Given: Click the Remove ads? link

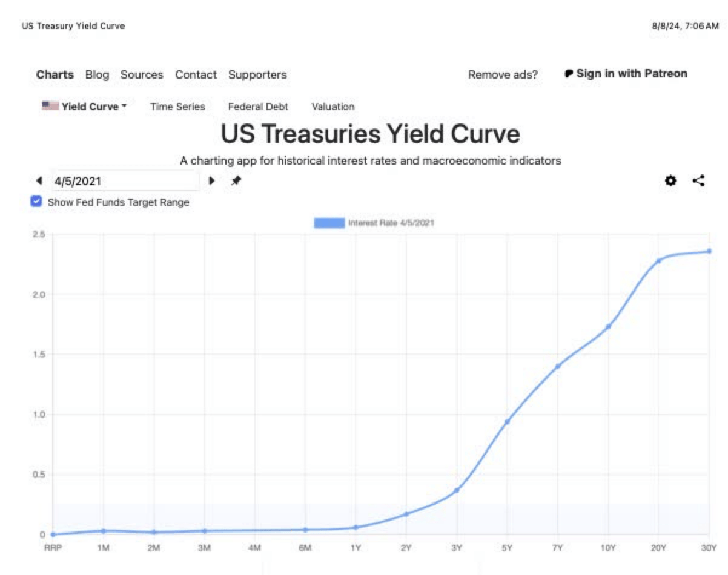Looking at the screenshot, I should pyautogui.click(x=503, y=75).
